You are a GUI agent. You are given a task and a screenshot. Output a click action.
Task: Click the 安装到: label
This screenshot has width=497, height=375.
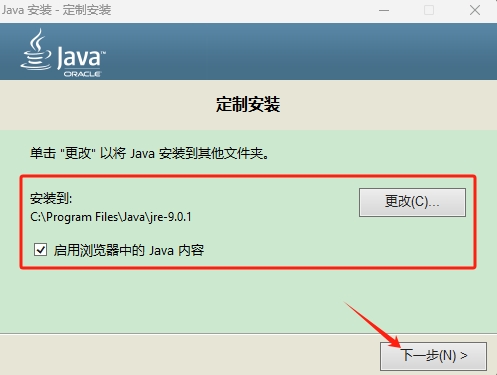(x=51, y=198)
